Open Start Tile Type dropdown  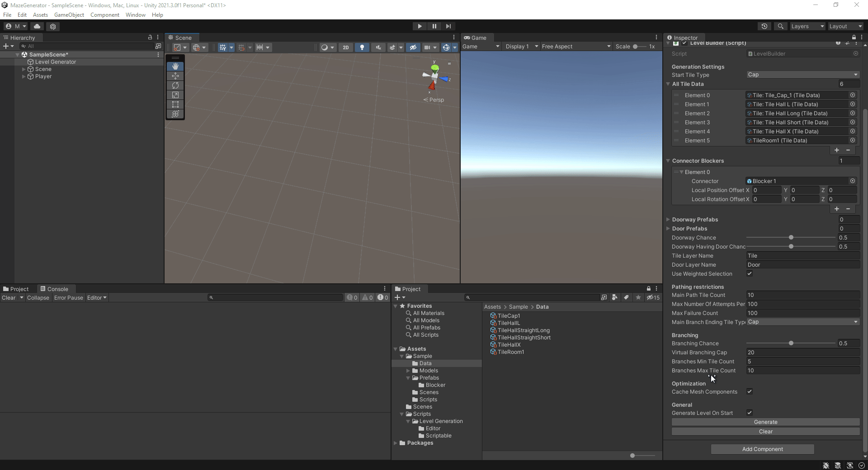click(803, 75)
